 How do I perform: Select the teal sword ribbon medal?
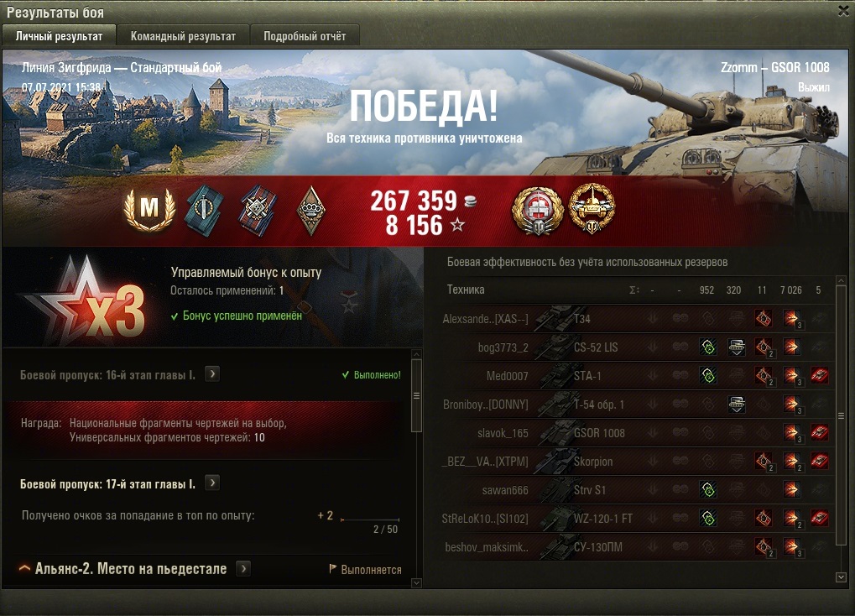coord(204,211)
